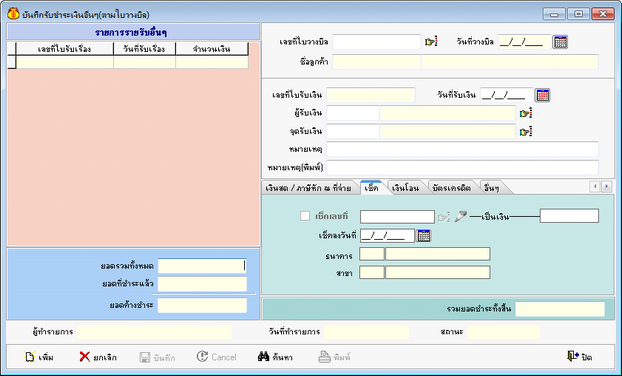The height and width of the screenshot is (376, 622).
Task: Click the application icon in title bar
Action: (13, 14)
